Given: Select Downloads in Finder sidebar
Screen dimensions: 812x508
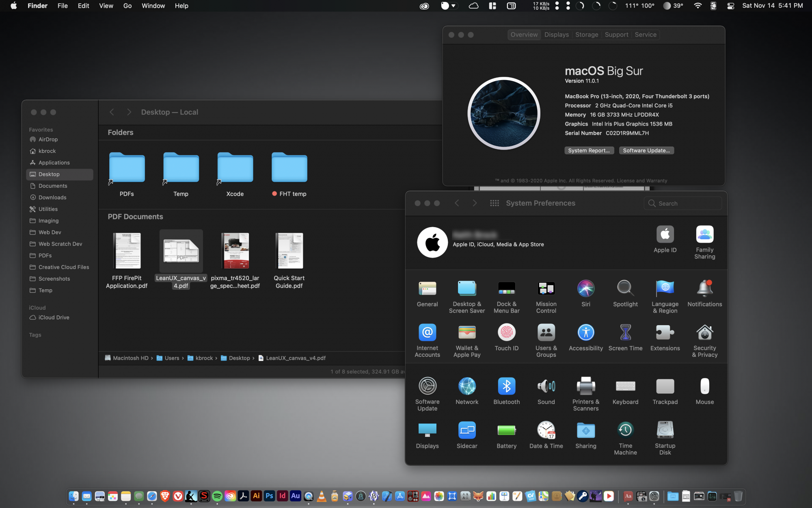Looking at the screenshot, I should 52,198.
